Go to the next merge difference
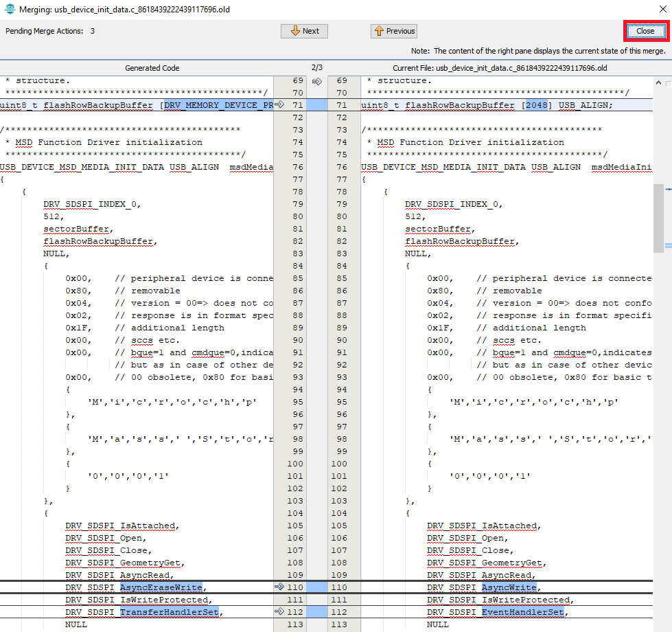 [x=304, y=31]
